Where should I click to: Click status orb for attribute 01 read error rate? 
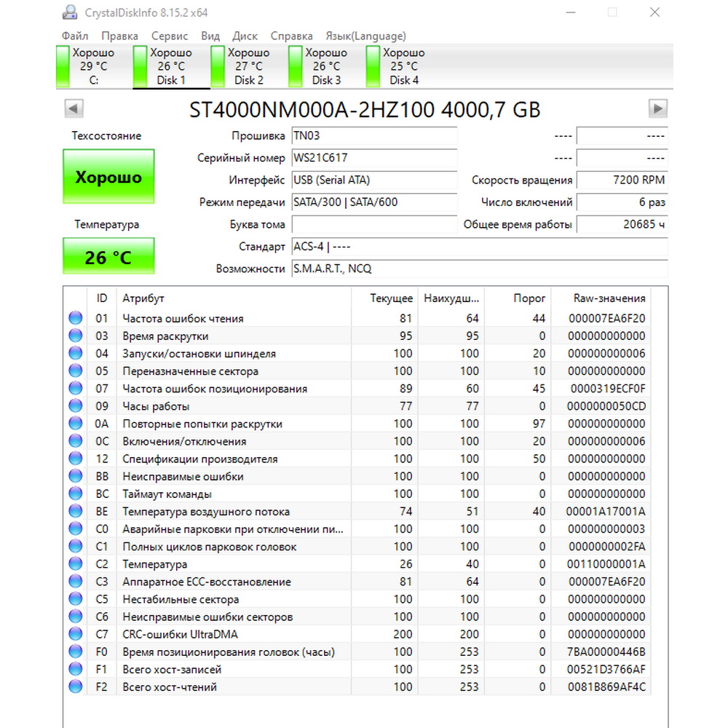pyautogui.click(x=75, y=318)
